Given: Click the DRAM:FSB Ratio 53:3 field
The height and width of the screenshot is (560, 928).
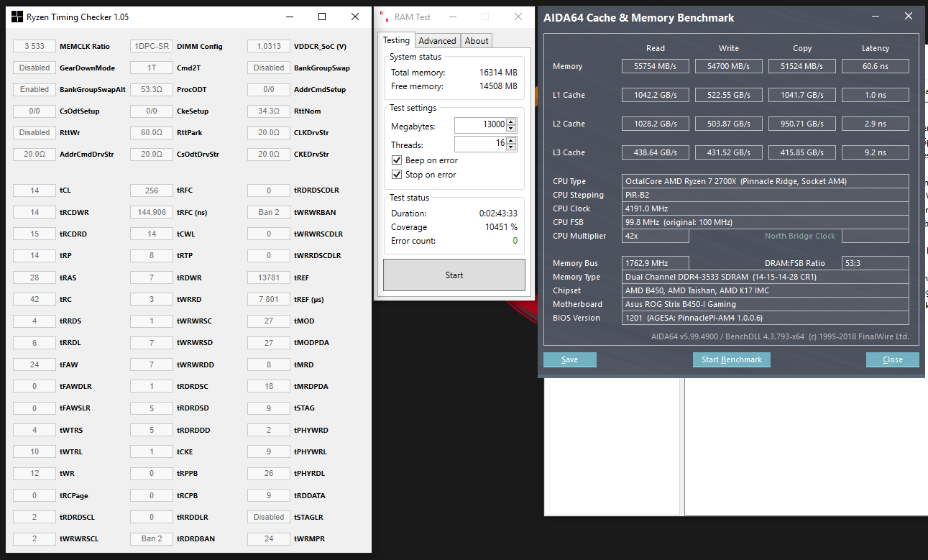Looking at the screenshot, I should click(x=876, y=263).
